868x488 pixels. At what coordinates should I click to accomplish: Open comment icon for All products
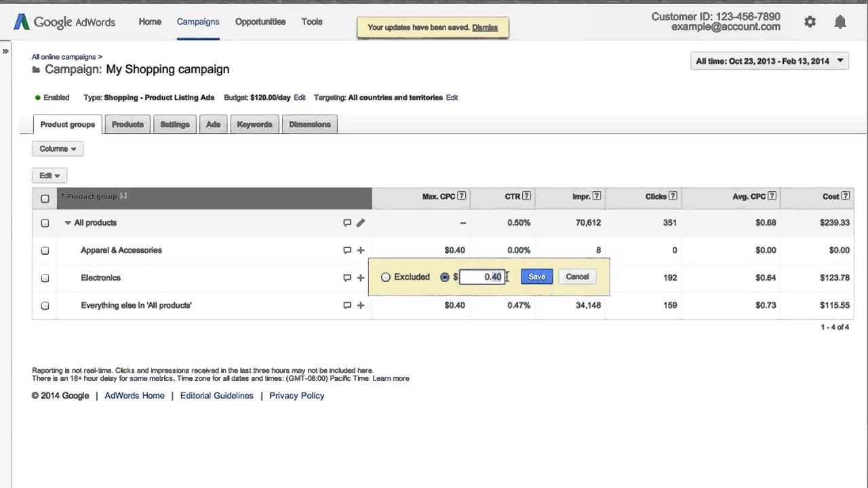point(347,223)
